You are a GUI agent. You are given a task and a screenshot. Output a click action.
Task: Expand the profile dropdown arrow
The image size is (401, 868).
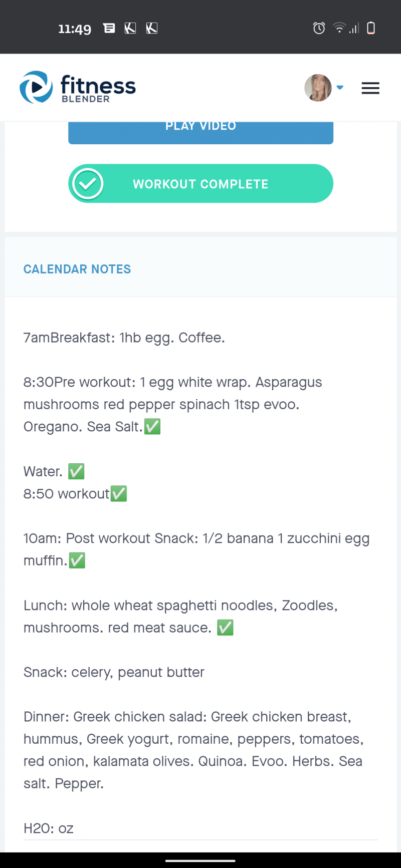pos(340,88)
